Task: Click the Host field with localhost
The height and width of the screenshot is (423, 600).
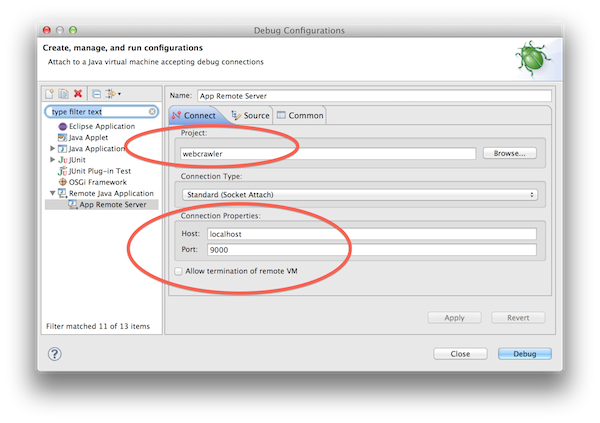Action: [x=372, y=234]
